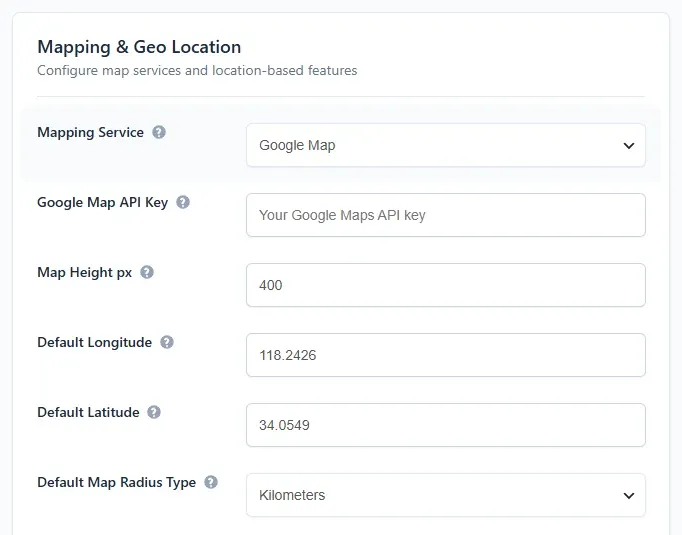Click help icon next to Mapping Service

(159, 132)
